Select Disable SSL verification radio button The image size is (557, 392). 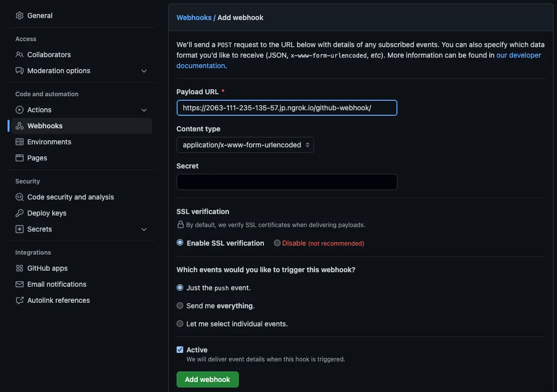[277, 243]
